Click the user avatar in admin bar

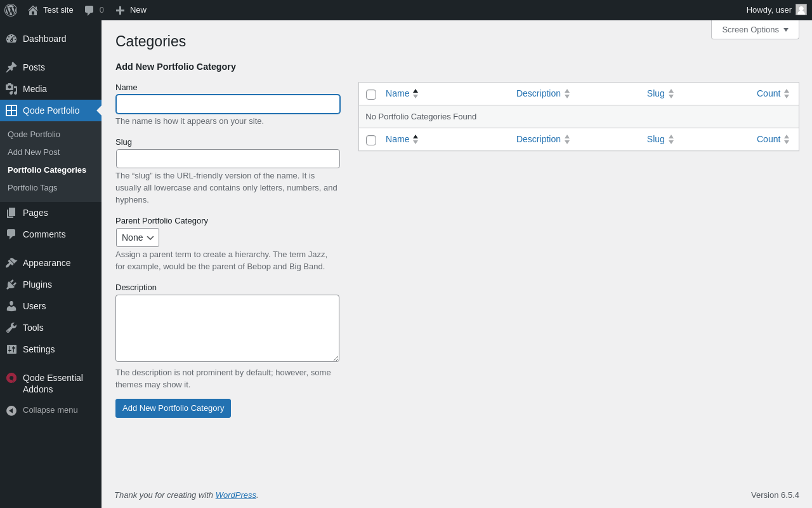point(801,10)
